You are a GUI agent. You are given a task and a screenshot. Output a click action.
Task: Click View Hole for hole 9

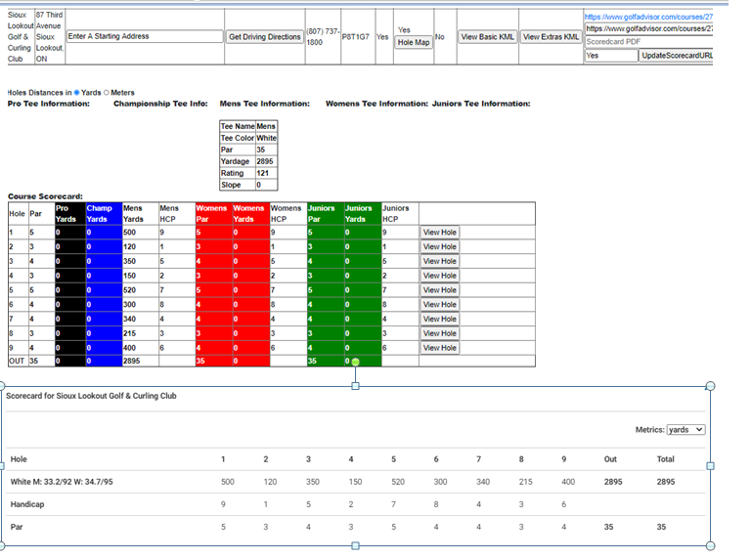(440, 348)
